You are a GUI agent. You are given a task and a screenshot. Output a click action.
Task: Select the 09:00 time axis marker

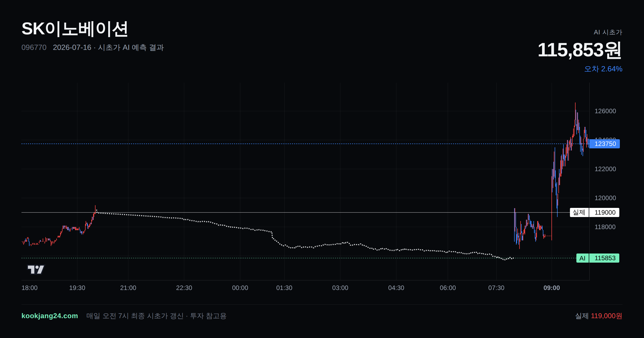(552, 288)
